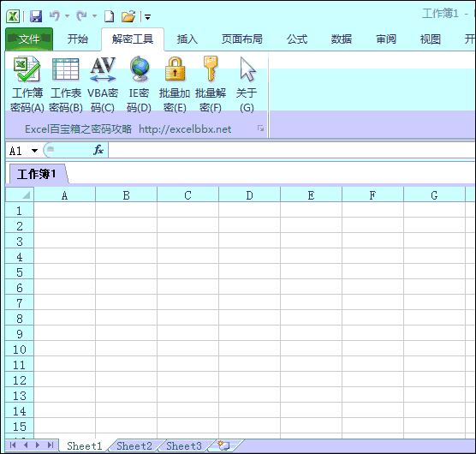Image resolution: width=476 pixels, height=454 pixels.
Task: Select column E header
Action: point(311,195)
